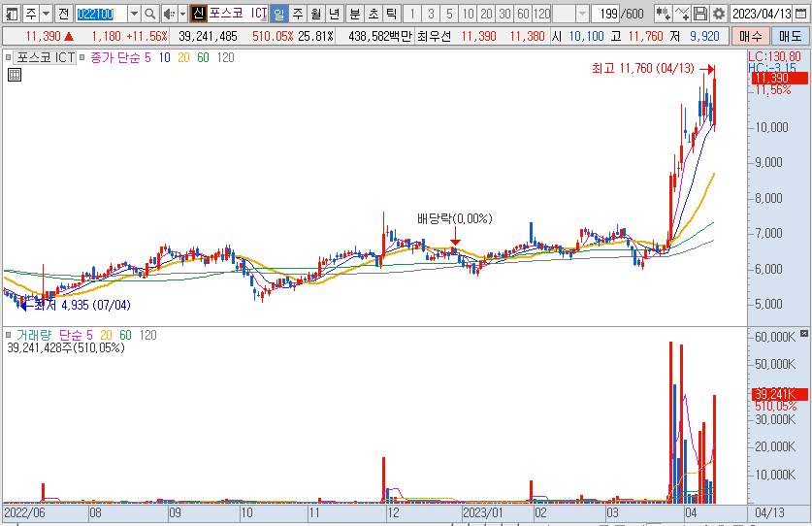Select interval 20 button in period toolbar
The height and width of the screenshot is (526, 812).
tap(486, 14)
